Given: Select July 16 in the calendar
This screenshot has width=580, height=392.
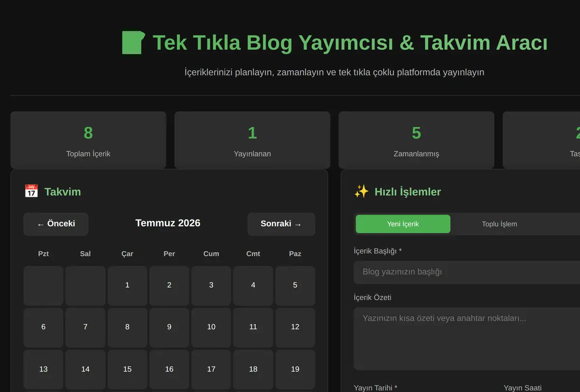Looking at the screenshot, I should point(169,369).
